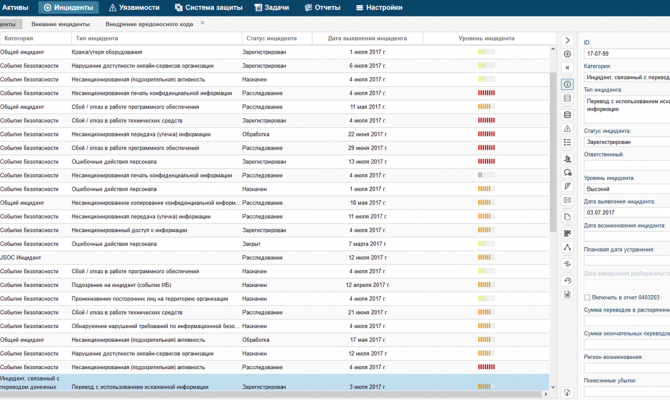
Task: Toggle the Включить в отчет 0403203 checkbox
Action: coord(587,297)
